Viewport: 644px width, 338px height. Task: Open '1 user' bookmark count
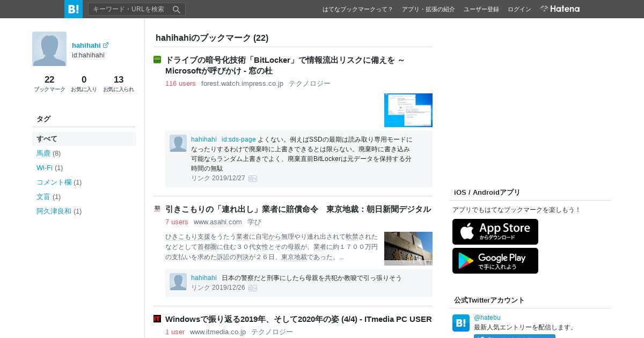click(175, 332)
